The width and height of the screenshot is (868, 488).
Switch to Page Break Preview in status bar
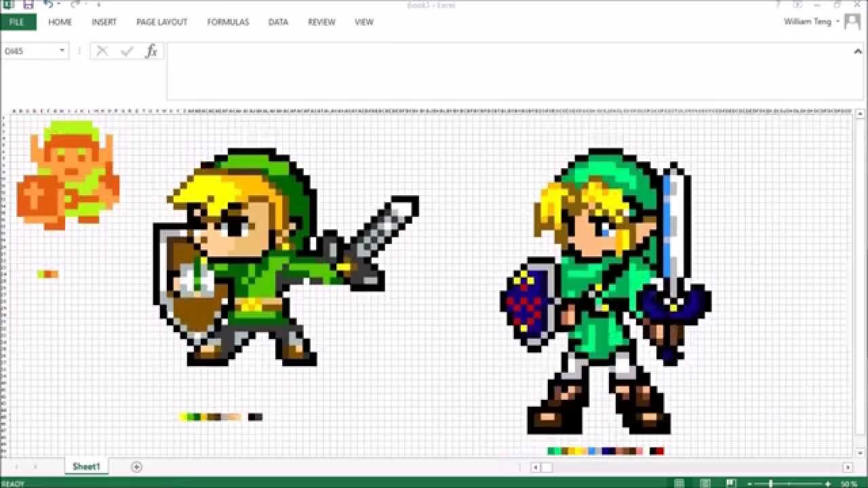[x=731, y=483]
